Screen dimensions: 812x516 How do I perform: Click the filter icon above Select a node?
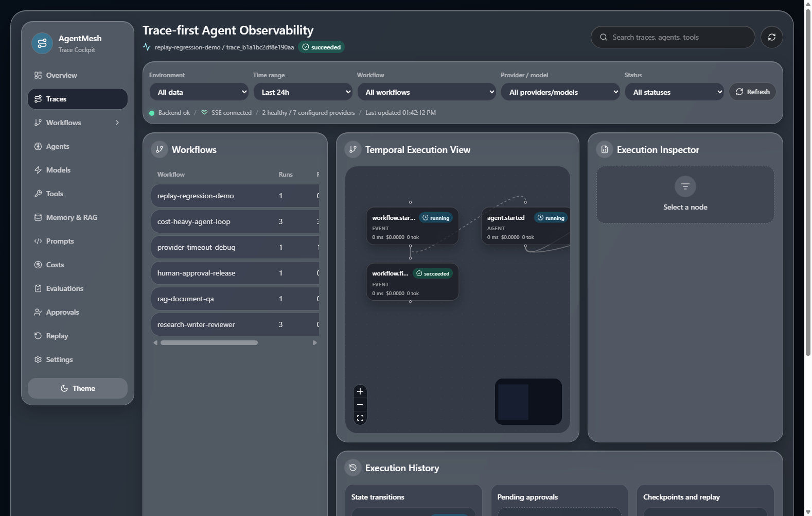[685, 186]
